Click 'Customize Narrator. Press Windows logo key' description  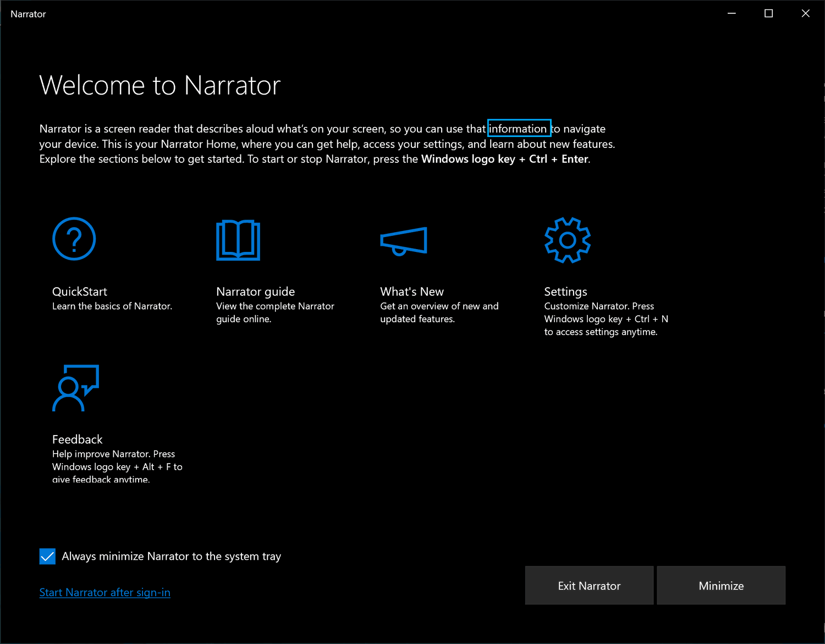(606, 319)
